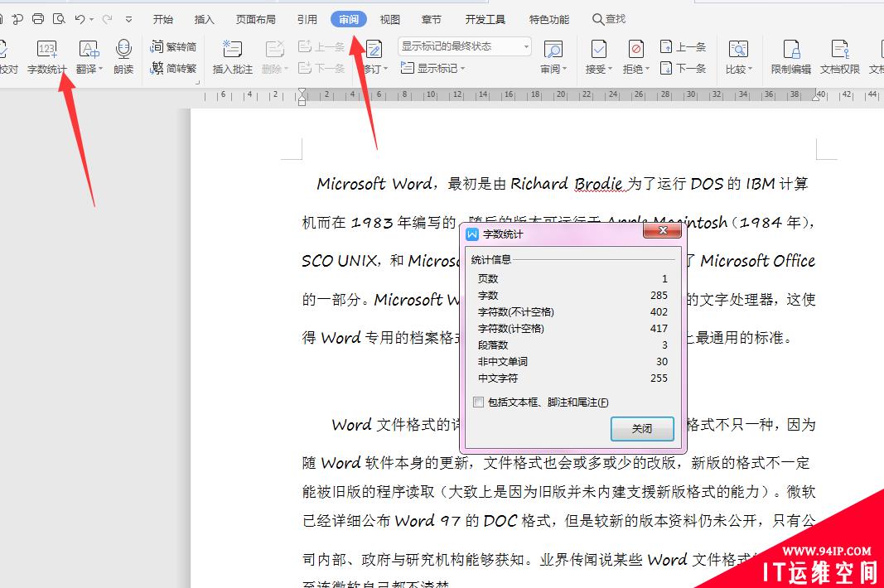Expand the 拒绝 dropdown arrow
Screen dimensions: 884x588
pyautogui.click(x=647, y=69)
